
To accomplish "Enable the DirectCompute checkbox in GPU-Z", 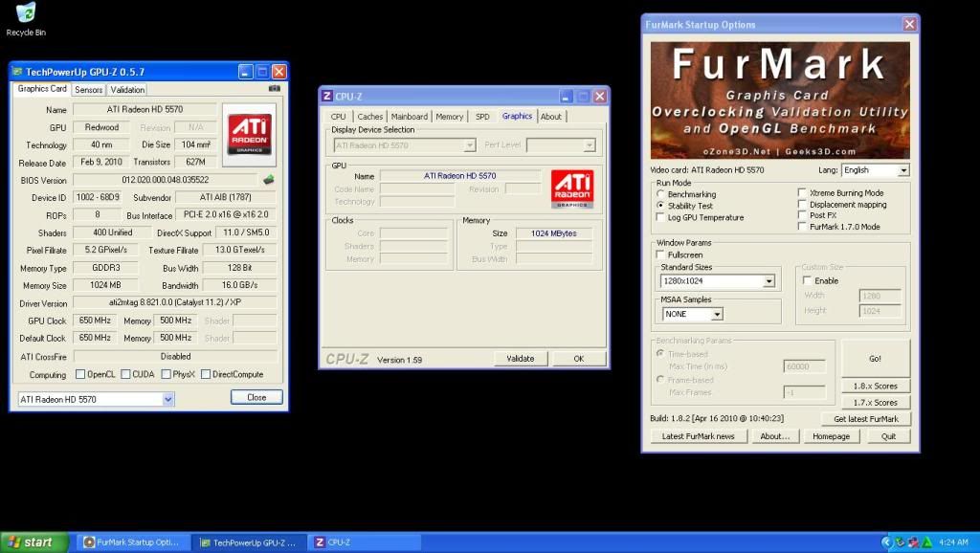I will 206,374.
